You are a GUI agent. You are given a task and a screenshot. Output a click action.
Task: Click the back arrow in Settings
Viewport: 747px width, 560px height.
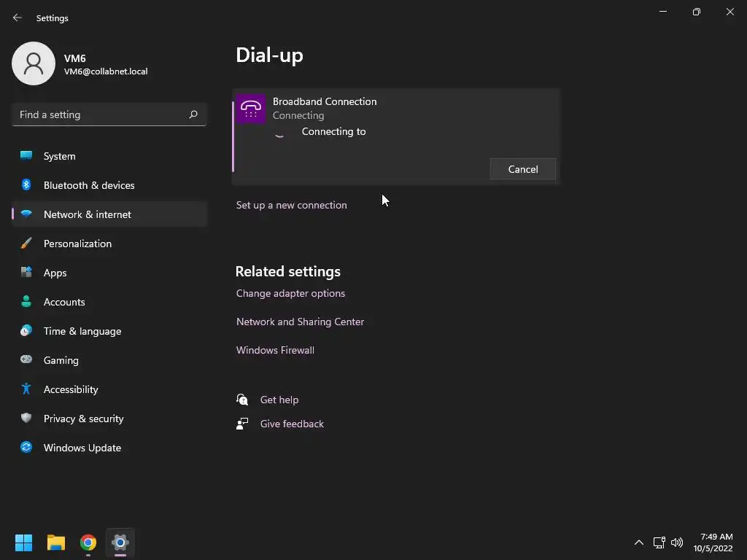click(x=18, y=17)
